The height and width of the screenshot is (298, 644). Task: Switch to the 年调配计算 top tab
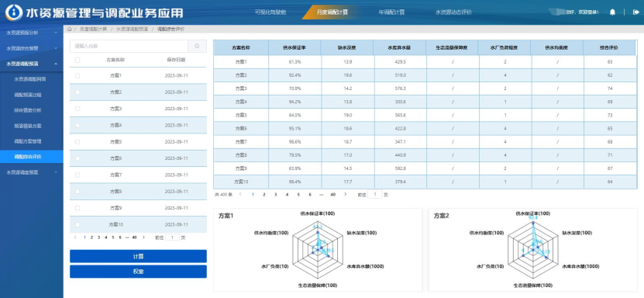pyautogui.click(x=391, y=12)
